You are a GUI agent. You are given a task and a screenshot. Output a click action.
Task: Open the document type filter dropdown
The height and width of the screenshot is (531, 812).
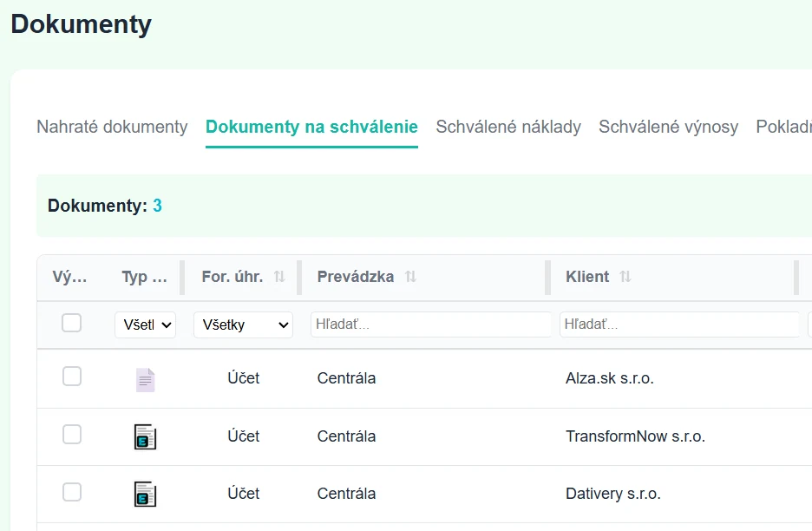pyautogui.click(x=146, y=324)
